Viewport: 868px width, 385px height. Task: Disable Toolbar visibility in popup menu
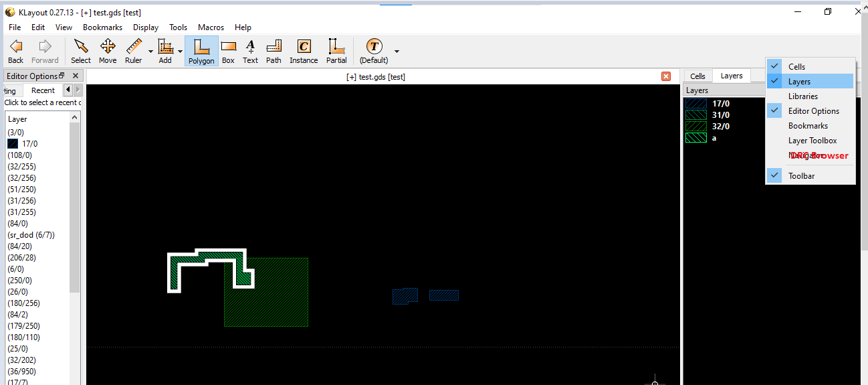point(800,176)
